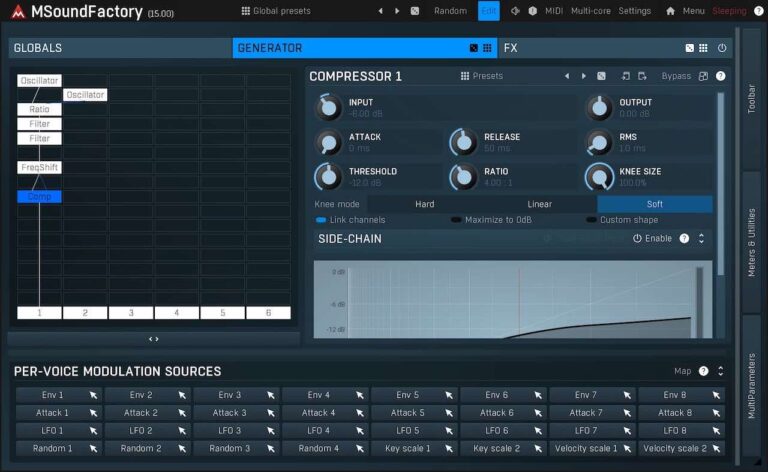Click the Env 1 modulation arrow icon

(x=93, y=395)
